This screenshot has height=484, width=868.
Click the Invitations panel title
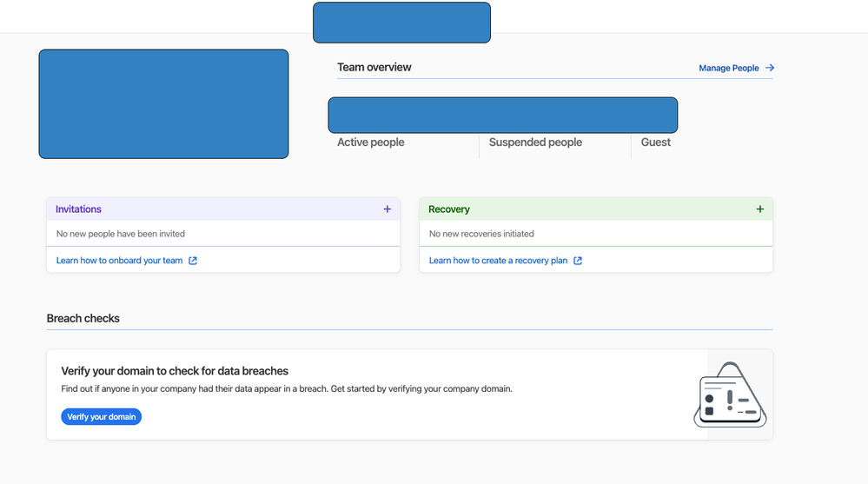click(x=78, y=209)
